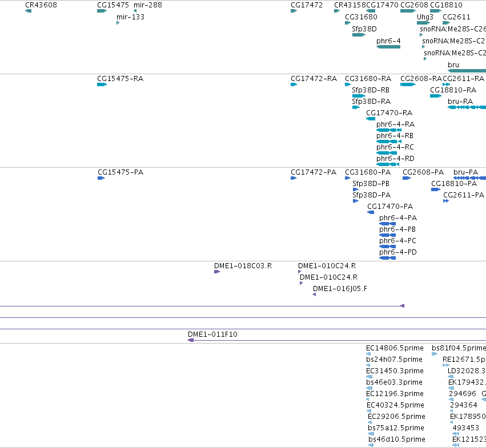
Task: Open EST bs46e03.3prime
Action: 394,382
